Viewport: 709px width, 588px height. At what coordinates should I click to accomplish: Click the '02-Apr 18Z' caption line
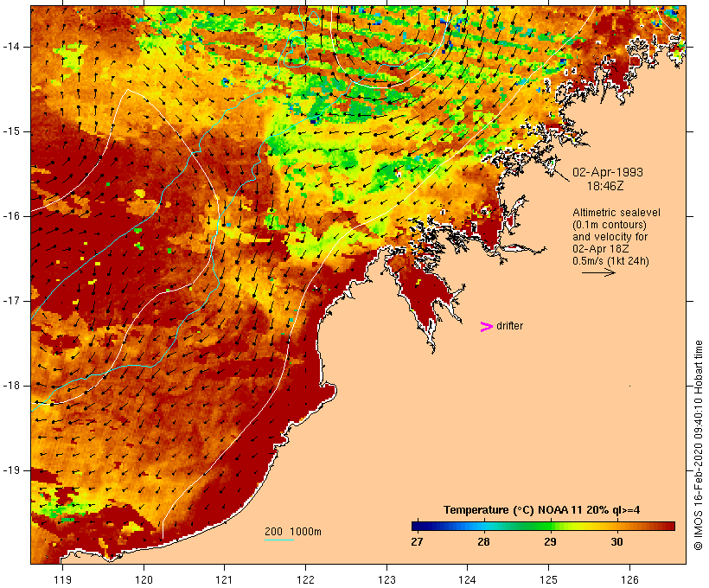[x=600, y=249]
